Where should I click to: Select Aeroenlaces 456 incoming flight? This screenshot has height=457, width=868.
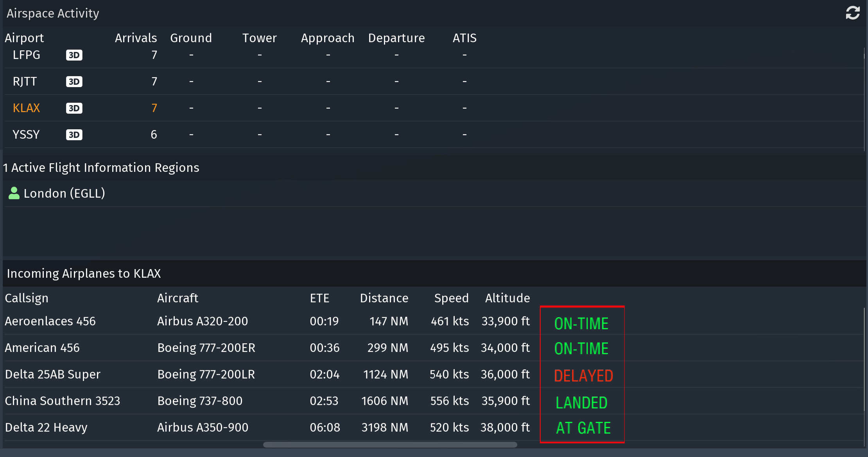click(50, 321)
